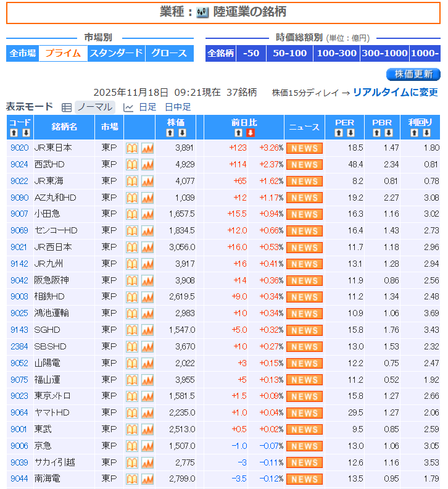Select the 100-300 market cap tab
Screen dimensions: 448x489
(336, 54)
